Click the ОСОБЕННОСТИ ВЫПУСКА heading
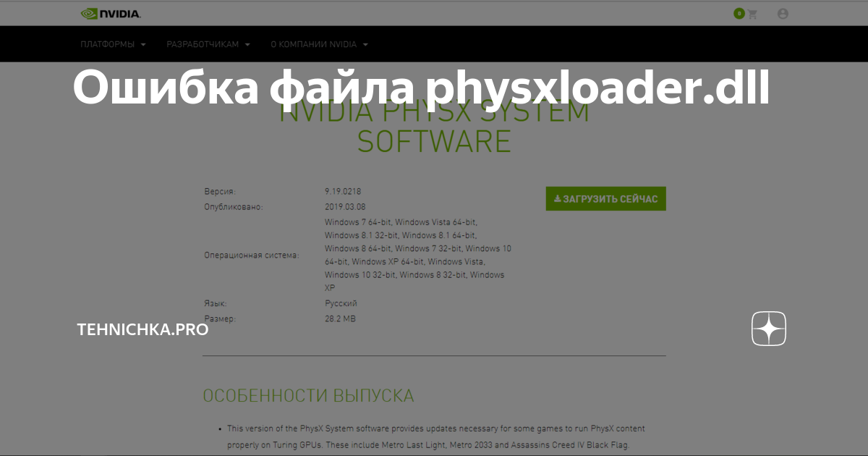Screen dimensions: 868x456 308,396
